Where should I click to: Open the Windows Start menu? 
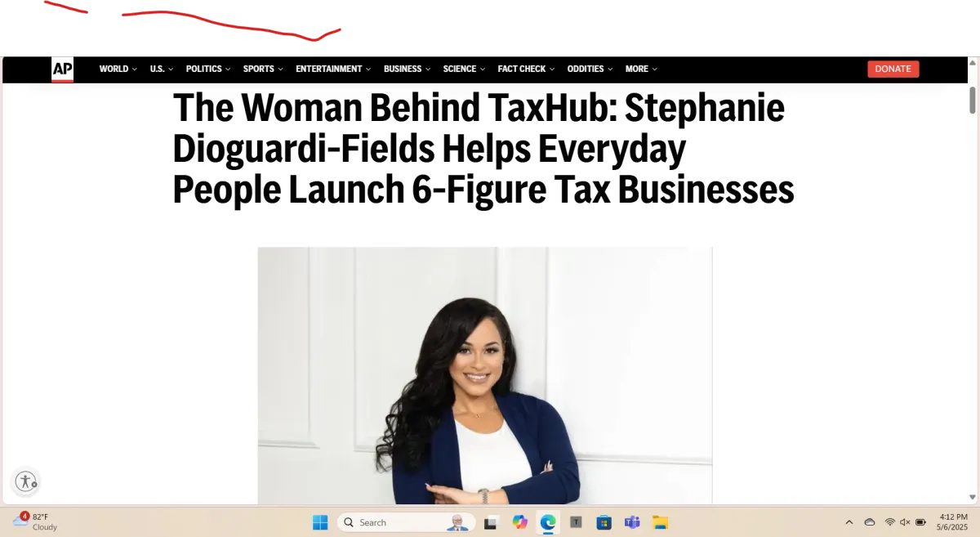coord(319,522)
